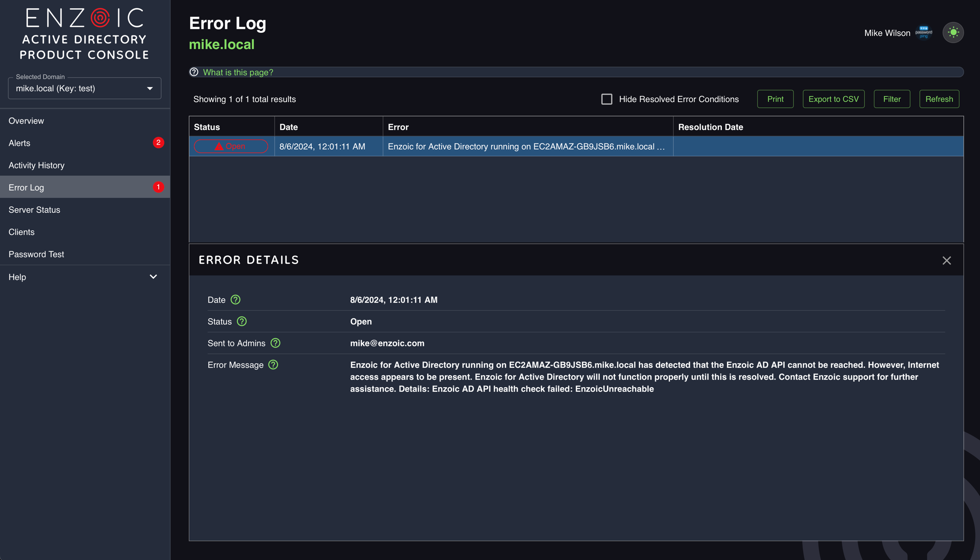This screenshot has height=560, width=980.
Task: Toggle the light/dark theme sun button
Action: point(953,32)
